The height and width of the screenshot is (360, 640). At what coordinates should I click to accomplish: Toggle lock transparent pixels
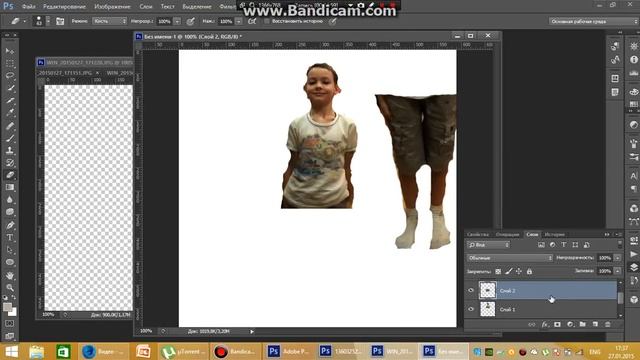point(498,271)
